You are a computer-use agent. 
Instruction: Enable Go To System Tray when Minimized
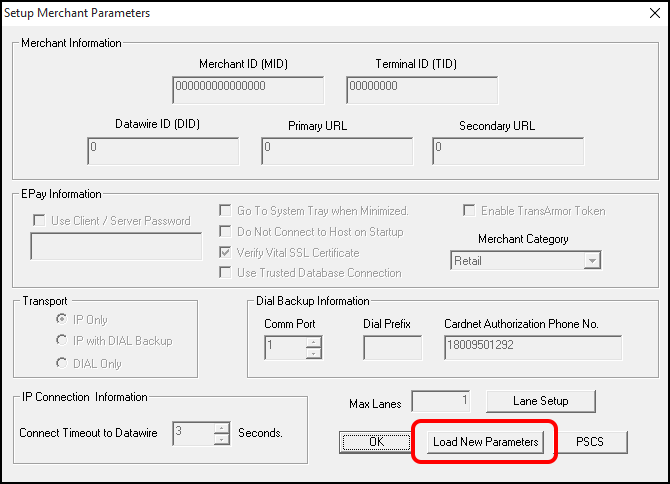225,211
